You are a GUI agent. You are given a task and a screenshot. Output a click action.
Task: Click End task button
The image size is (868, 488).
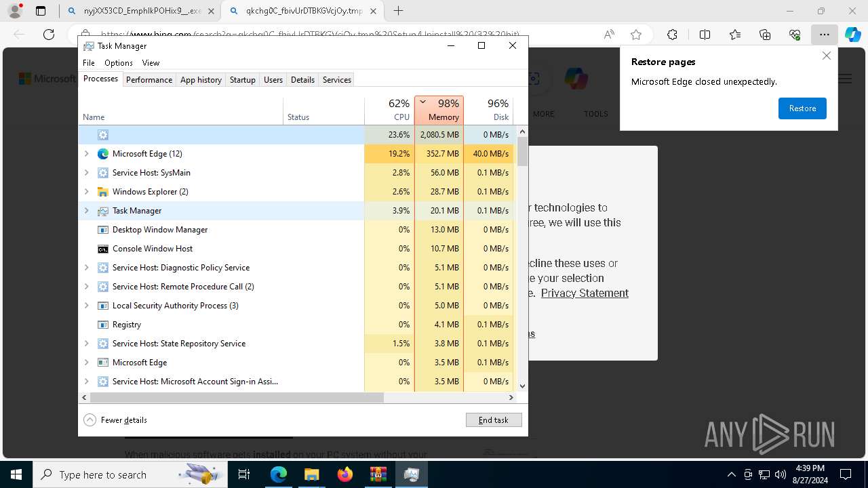494,420
